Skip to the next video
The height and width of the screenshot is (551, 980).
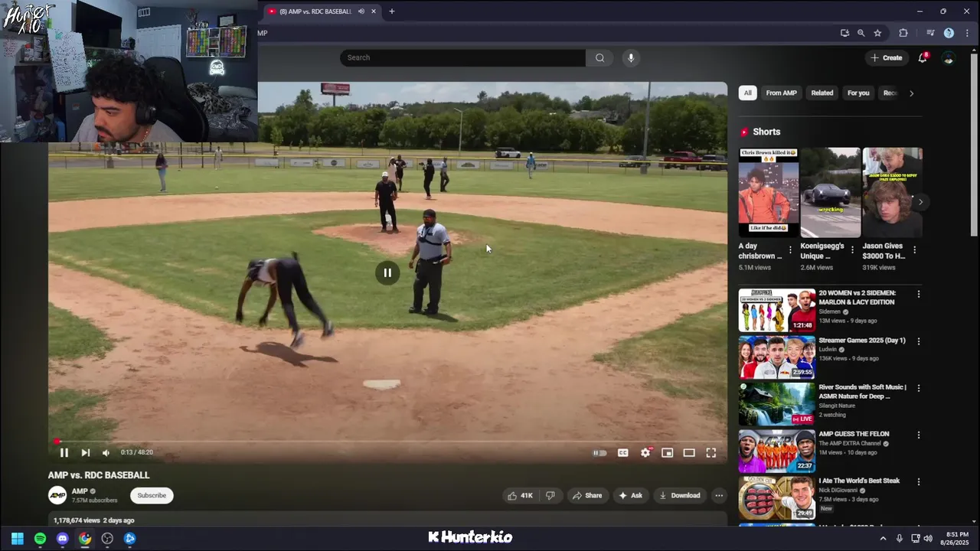[x=85, y=452]
